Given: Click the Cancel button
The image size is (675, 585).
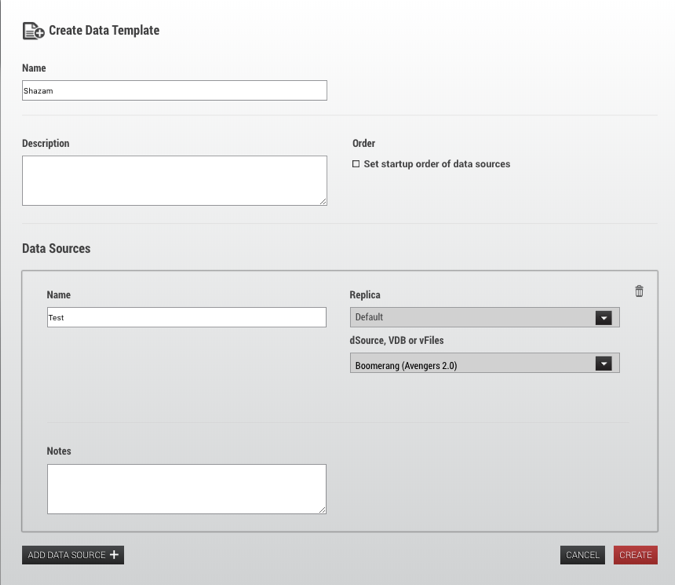Looking at the screenshot, I should 582,555.
